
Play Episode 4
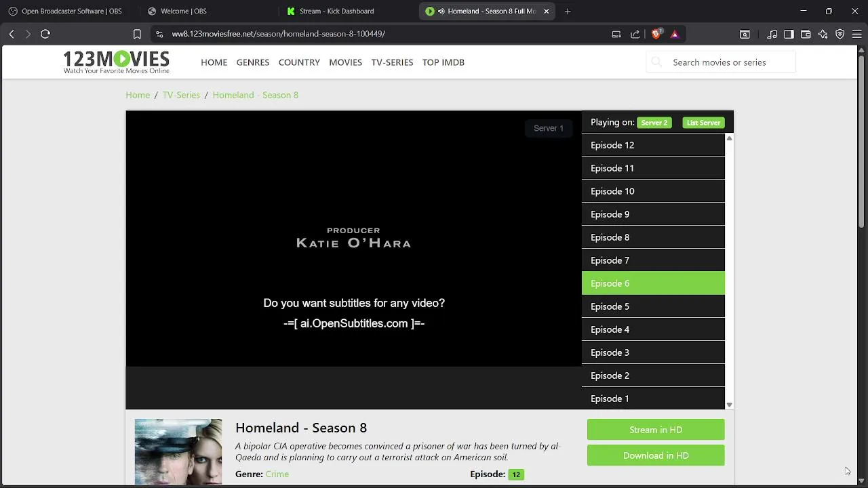653,329
